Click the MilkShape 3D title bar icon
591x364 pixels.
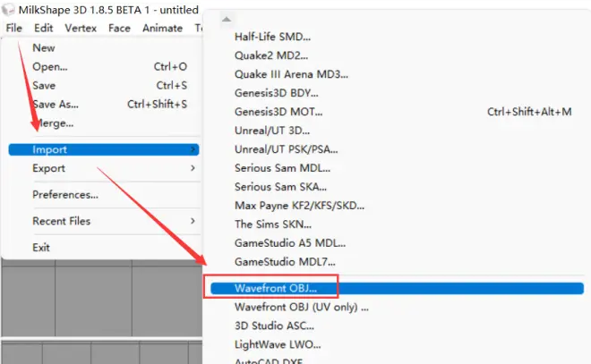7,10
